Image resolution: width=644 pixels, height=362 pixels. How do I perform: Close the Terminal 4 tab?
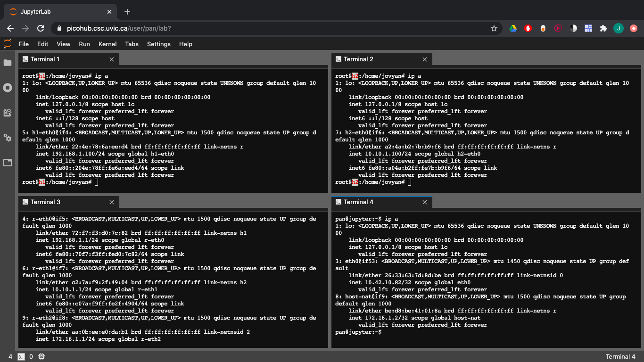click(425, 202)
